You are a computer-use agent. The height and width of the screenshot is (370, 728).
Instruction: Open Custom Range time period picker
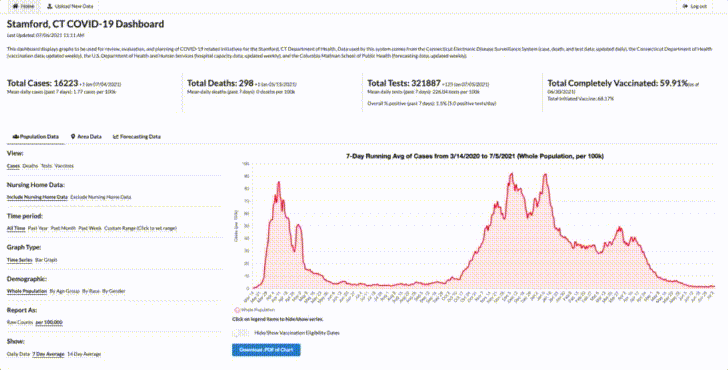tap(140, 228)
